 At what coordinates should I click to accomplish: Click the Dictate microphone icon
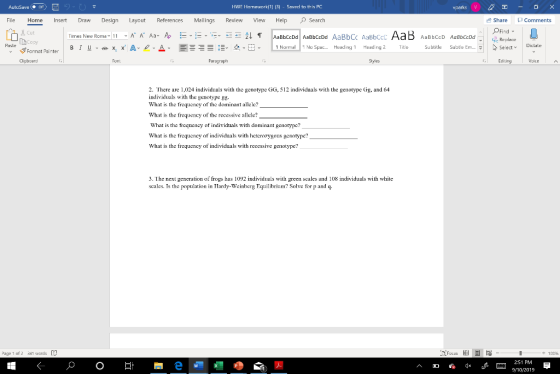point(534,35)
